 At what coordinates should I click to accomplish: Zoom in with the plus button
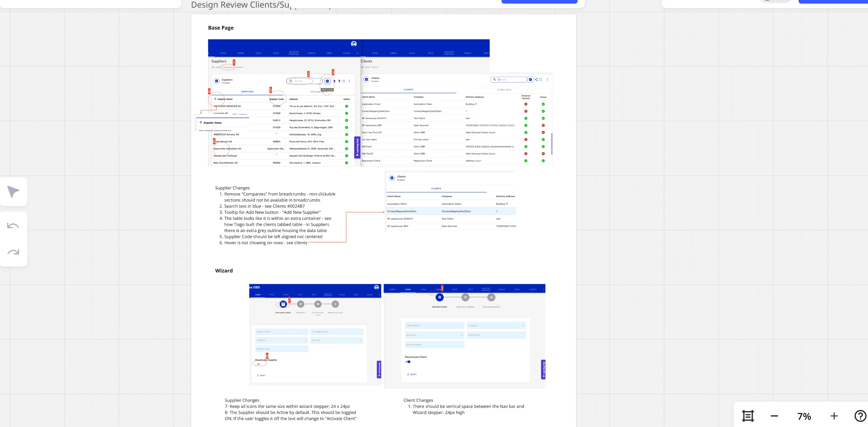click(x=834, y=416)
